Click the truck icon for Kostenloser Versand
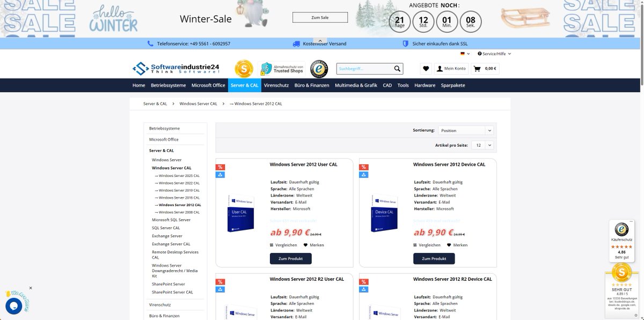 click(296, 43)
